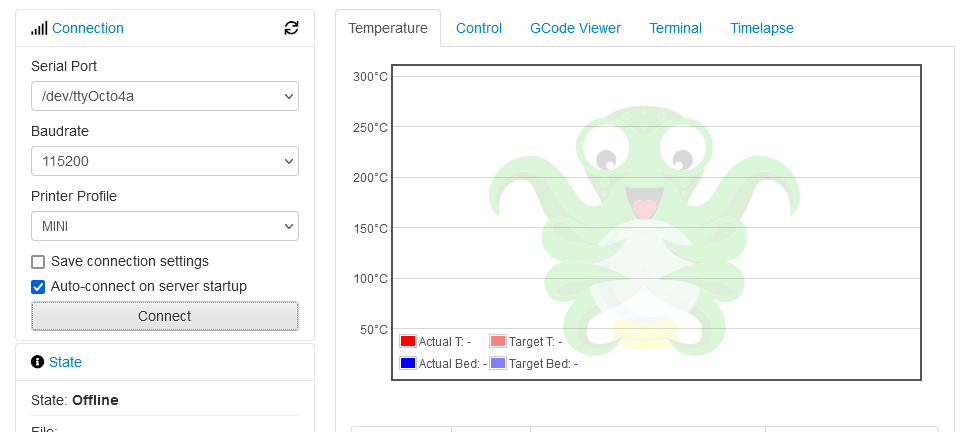Select the Temperature tab
The height and width of the screenshot is (432, 968).
[x=388, y=28]
